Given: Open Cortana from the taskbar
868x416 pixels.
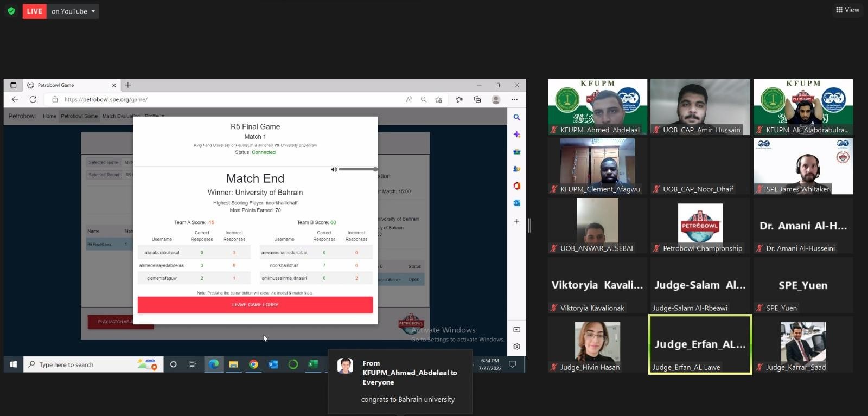Looking at the screenshot, I should click(174, 364).
